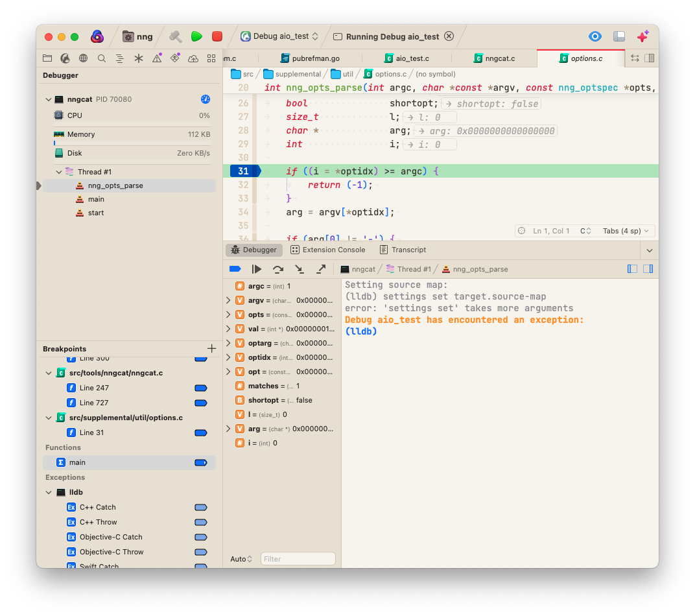The image size is (695, 616).
Task: Toggle variables pane visibility icon
Action: click(x=632, y=269)
